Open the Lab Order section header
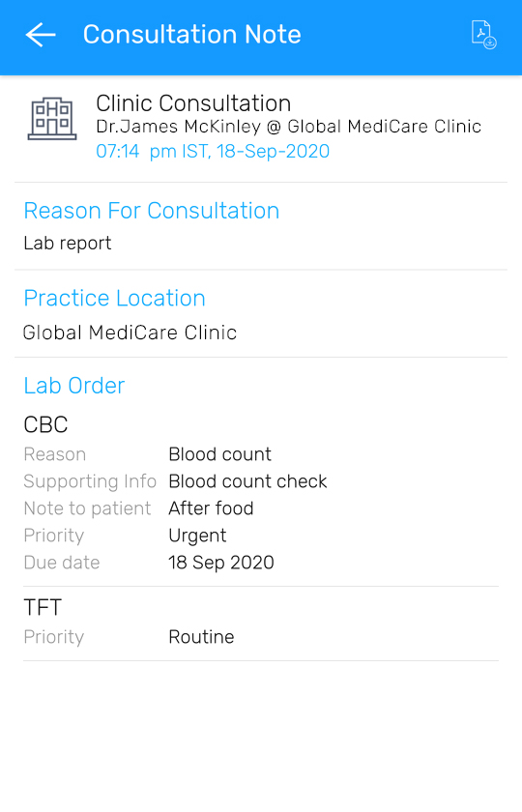This screenshot has width=522, height=812. tap(74, 386)
